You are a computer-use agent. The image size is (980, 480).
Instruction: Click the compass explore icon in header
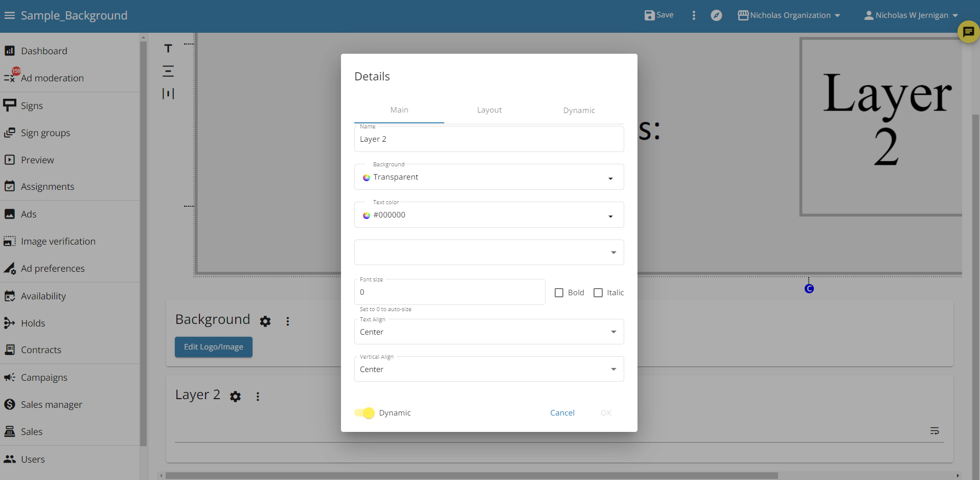point(716,15)
